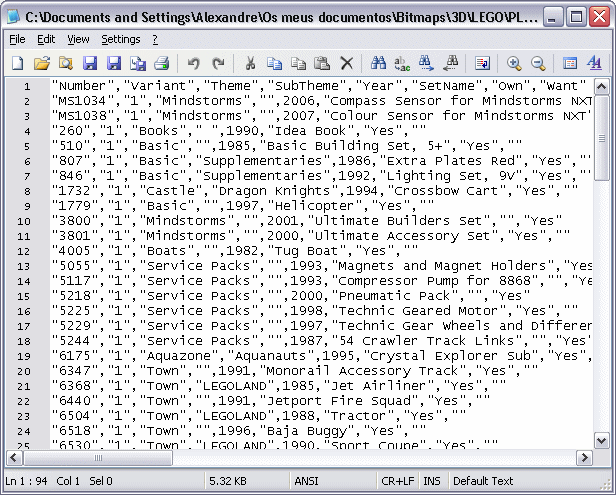
Task: Open the ? help menu
Action: [155, 39]
